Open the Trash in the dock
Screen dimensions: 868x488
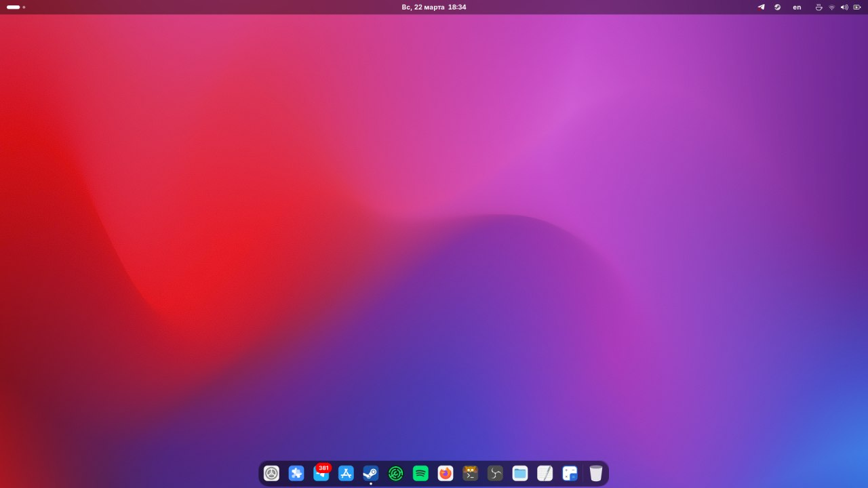tap(596, 473)
